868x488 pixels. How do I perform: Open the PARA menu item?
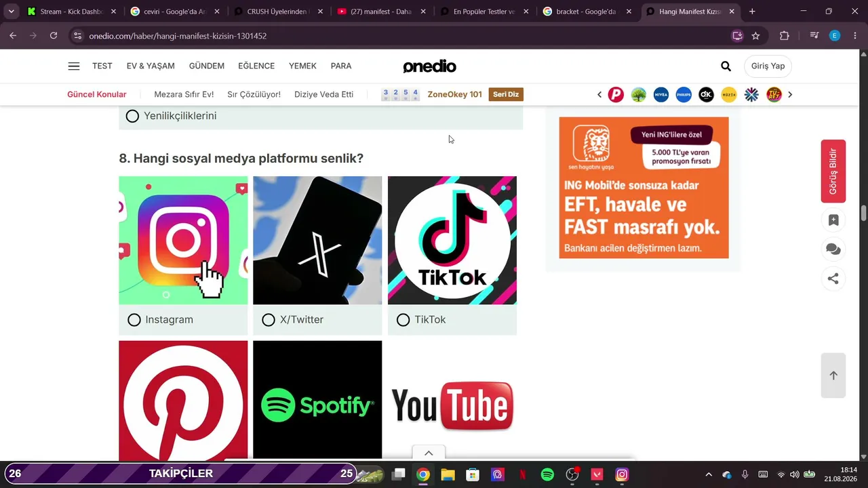click(341, 66)
